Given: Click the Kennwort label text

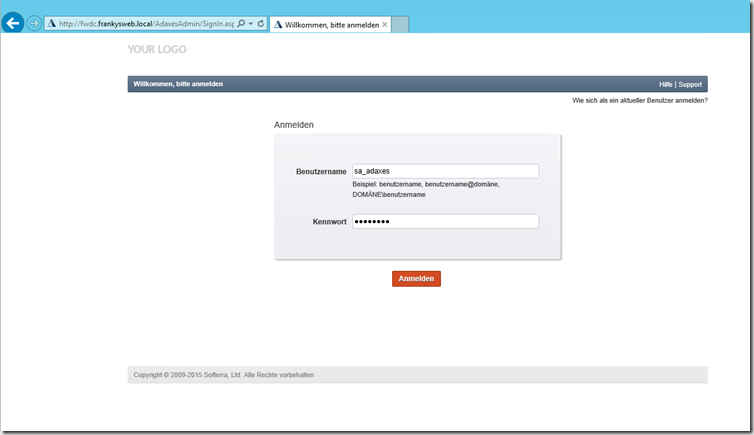Looking at the screenshot, I should [329, 222].
